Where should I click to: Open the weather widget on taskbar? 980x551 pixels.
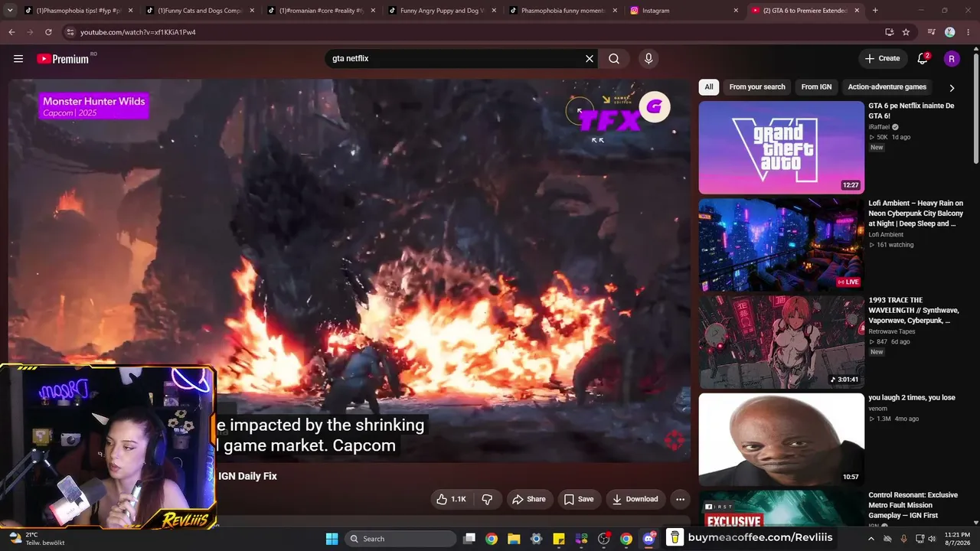[x=36, y=539]
